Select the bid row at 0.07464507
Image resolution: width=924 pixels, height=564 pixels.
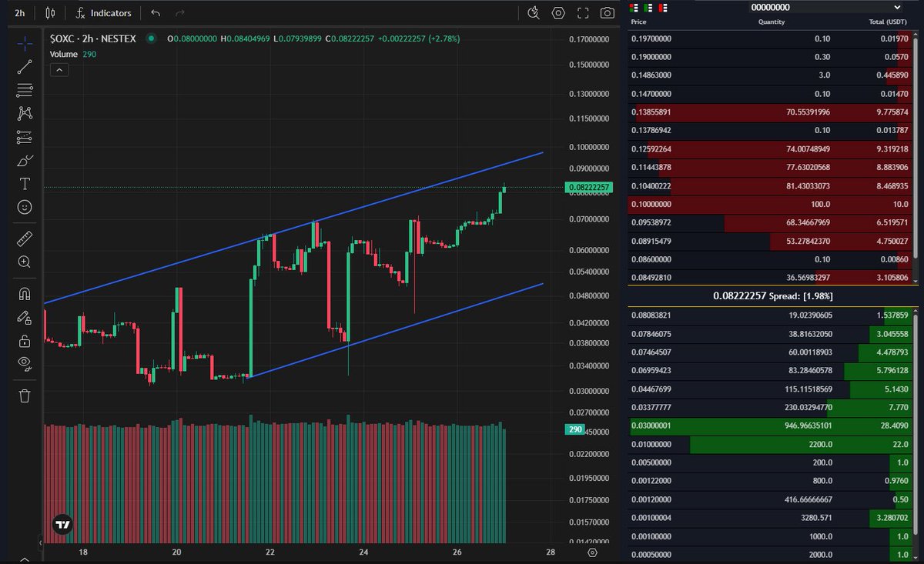770,352
